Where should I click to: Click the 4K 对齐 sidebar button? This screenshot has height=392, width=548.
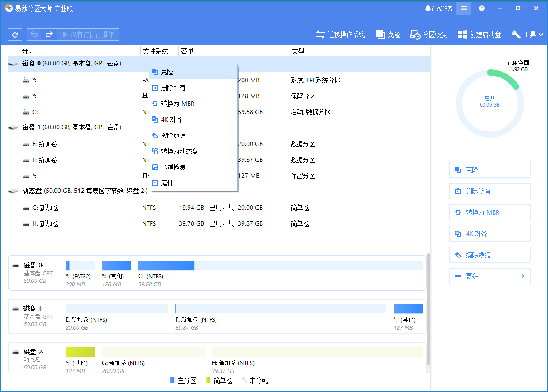pos(490,233)
